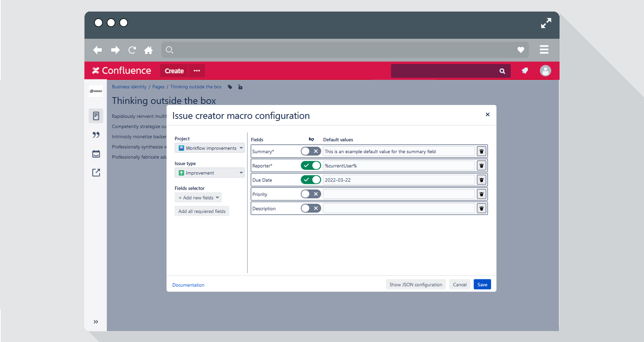The image size is (644, 342).
Task: Open the browser home page icon
Action: coord(148,50)
